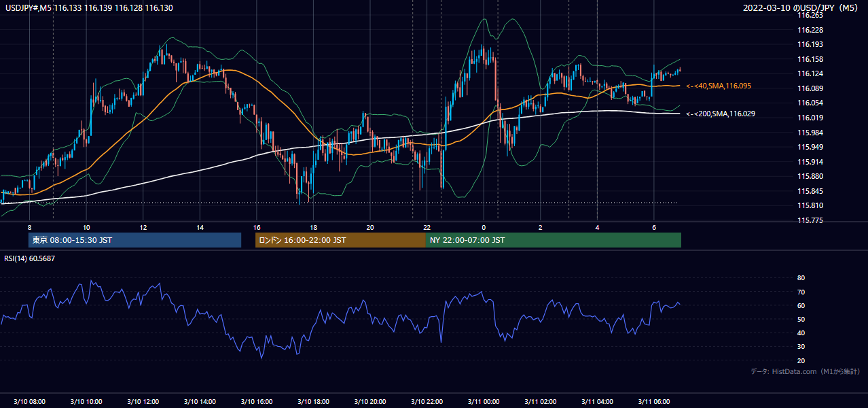
Task: Click the 3/10 08:00 time axis label
Action: click(x=30, y=402)
